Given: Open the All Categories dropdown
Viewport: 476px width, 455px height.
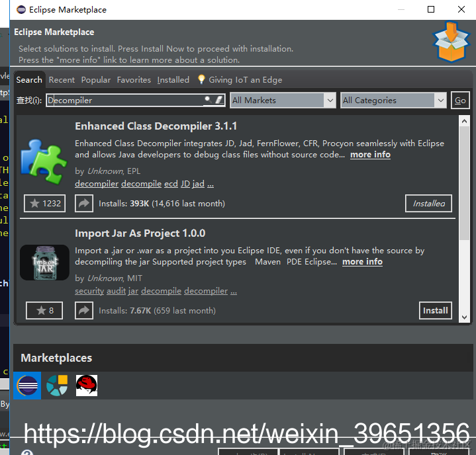Looking at the screenshot, I should tap(393, 100).
